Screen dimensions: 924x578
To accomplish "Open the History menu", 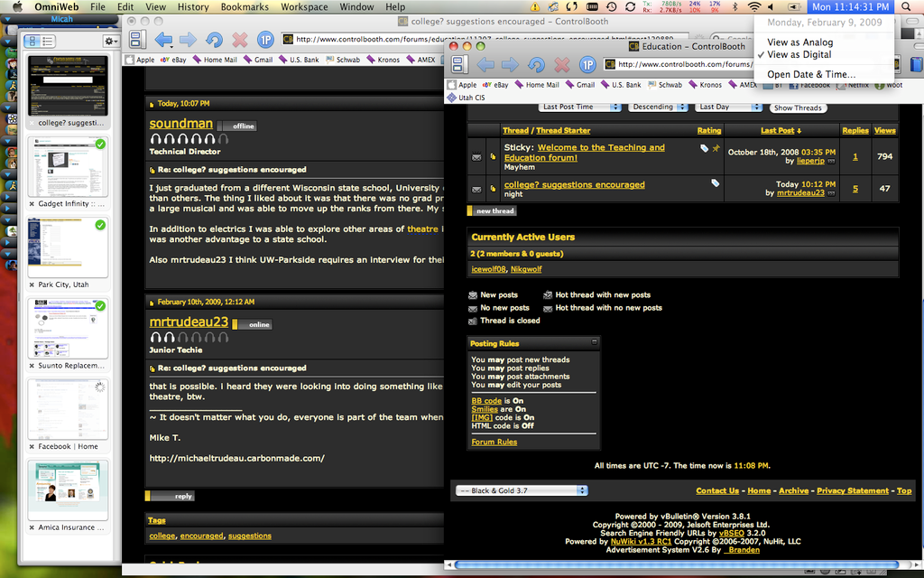I will point(193,6).
